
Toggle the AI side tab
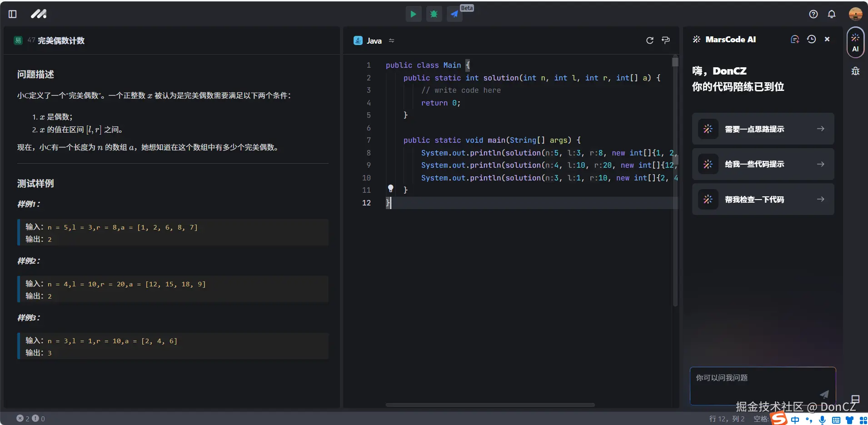point(855,43)
